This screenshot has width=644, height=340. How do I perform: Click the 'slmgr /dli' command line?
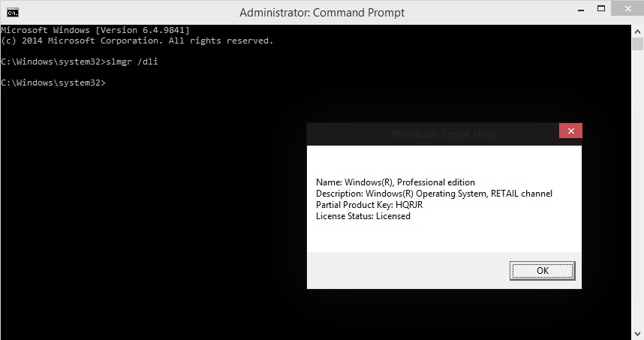[80, 62]
